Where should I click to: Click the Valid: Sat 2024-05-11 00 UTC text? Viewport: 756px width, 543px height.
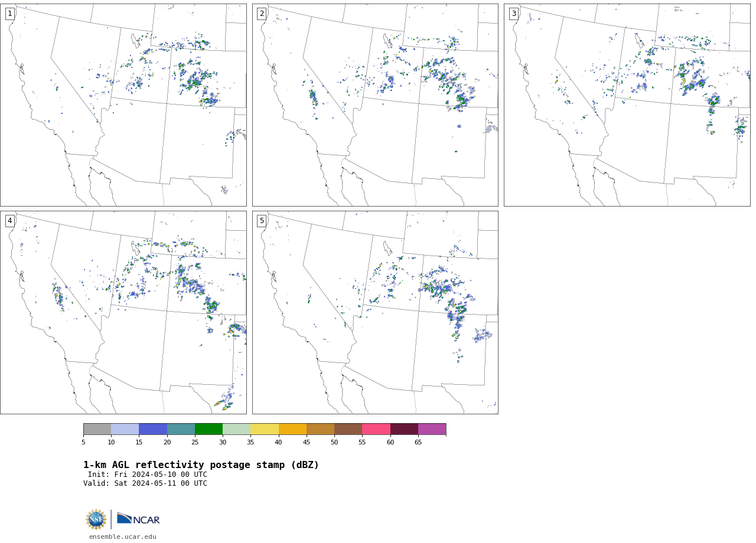[x=145, y=483]
